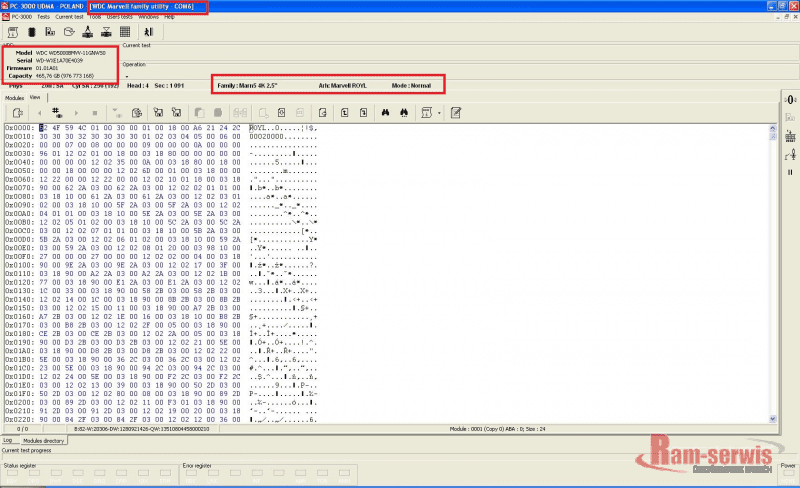
Task: Open the Tools menu
Action: tap(94, 17)
